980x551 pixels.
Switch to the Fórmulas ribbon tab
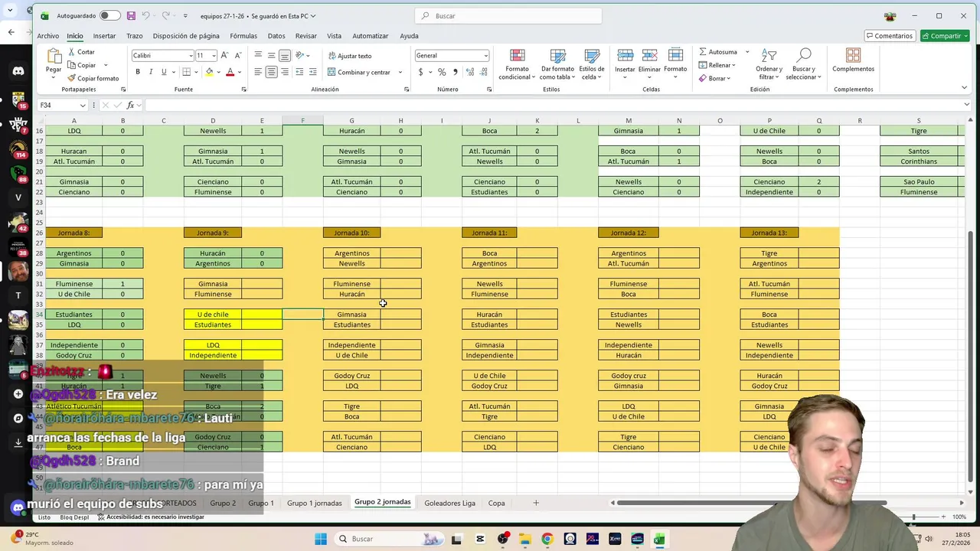[243, 36]
